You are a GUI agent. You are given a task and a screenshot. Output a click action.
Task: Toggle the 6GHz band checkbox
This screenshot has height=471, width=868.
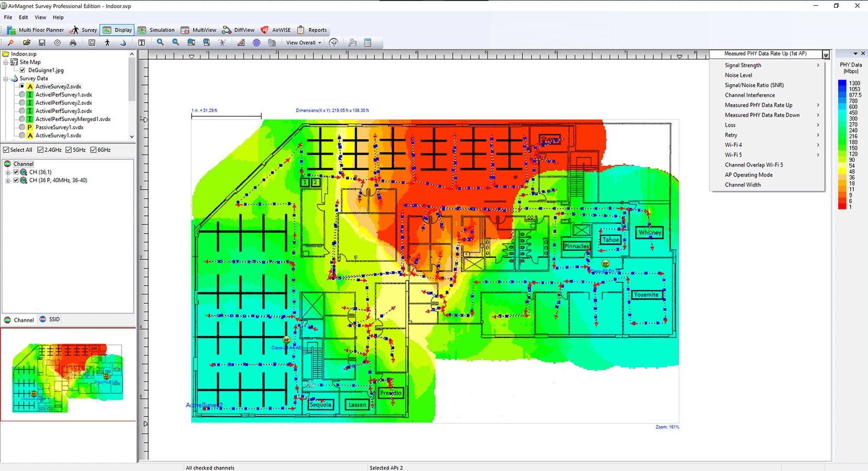93,150
